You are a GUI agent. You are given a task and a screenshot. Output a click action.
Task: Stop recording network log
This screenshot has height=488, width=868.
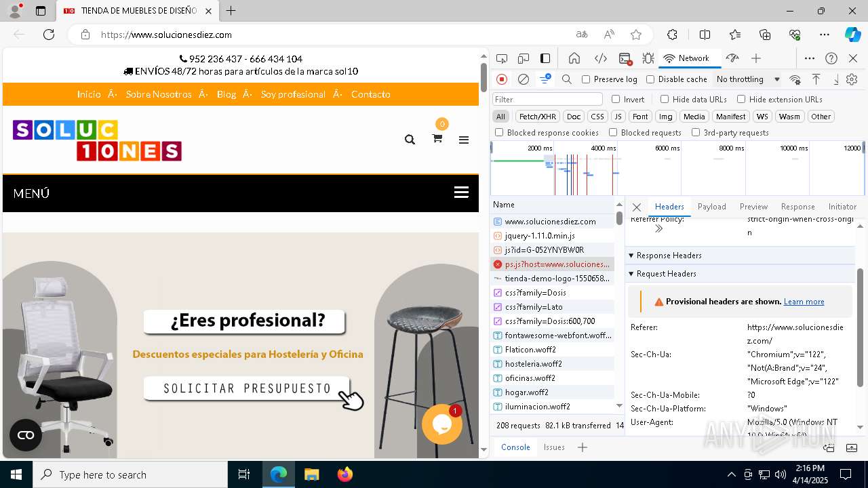(502, 79)
